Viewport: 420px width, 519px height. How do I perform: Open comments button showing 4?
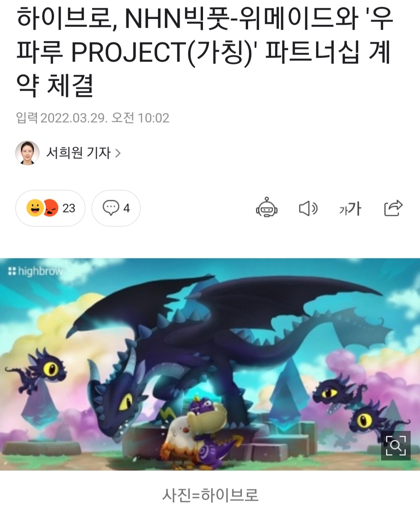point(116,208)
